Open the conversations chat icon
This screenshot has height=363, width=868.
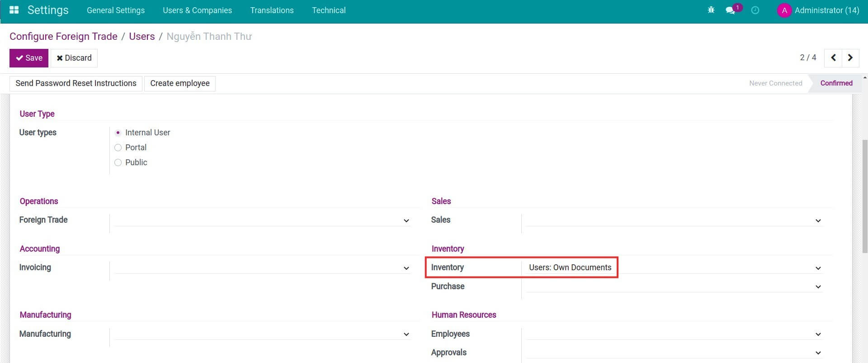[730, 10]
